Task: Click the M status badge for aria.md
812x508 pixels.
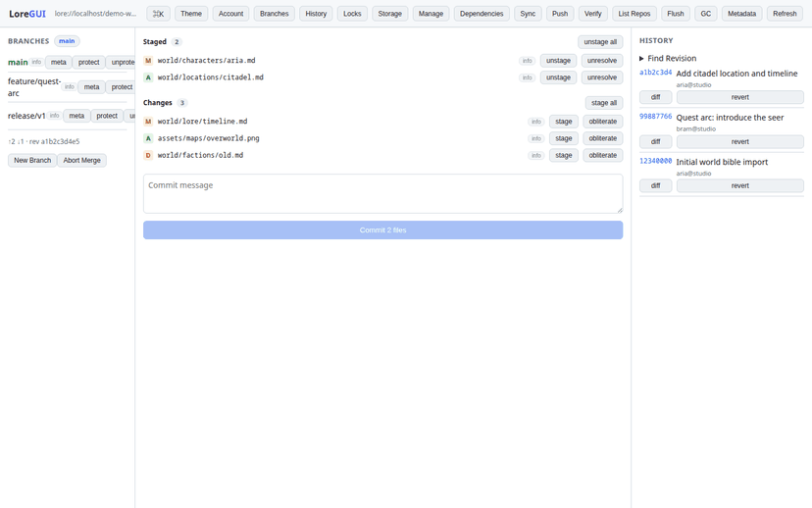Action: click(x=148, y=61)
